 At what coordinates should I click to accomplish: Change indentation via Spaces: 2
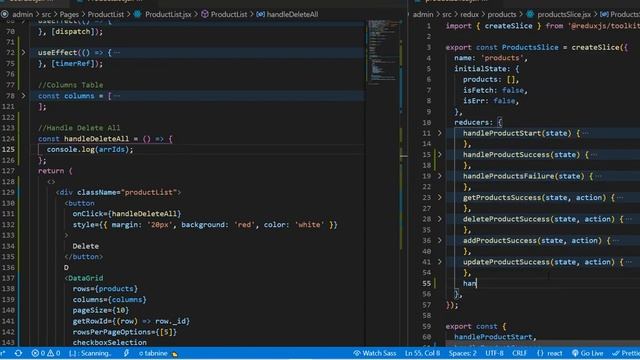pos(462,353)
